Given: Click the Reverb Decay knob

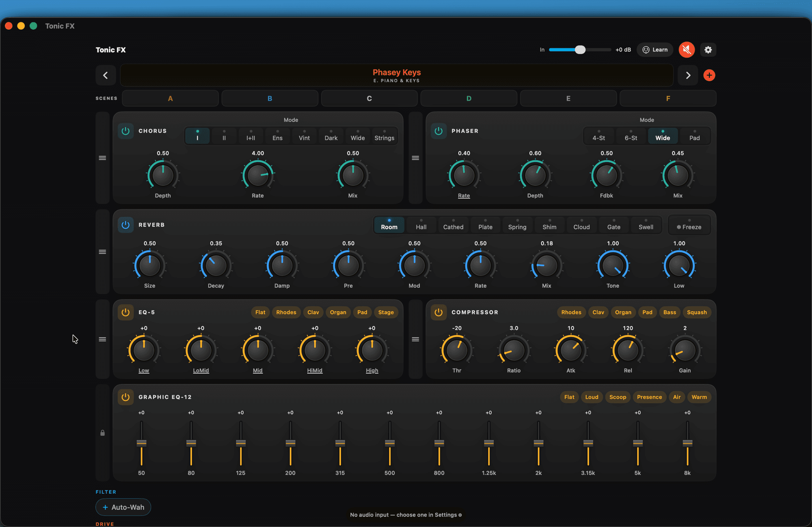Looking at the screenshot, I should pyautogui.click(x=216, y=265).
